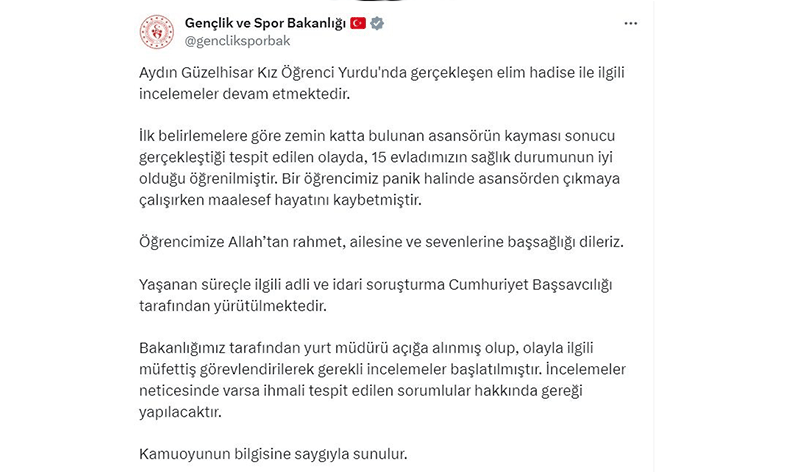This screenshot has height=472, width=790.
Task: Click the line starting 'Aydın Güzelhisar Kız Öğrenci Yurdu'nda'
Action: click(382, 73)
